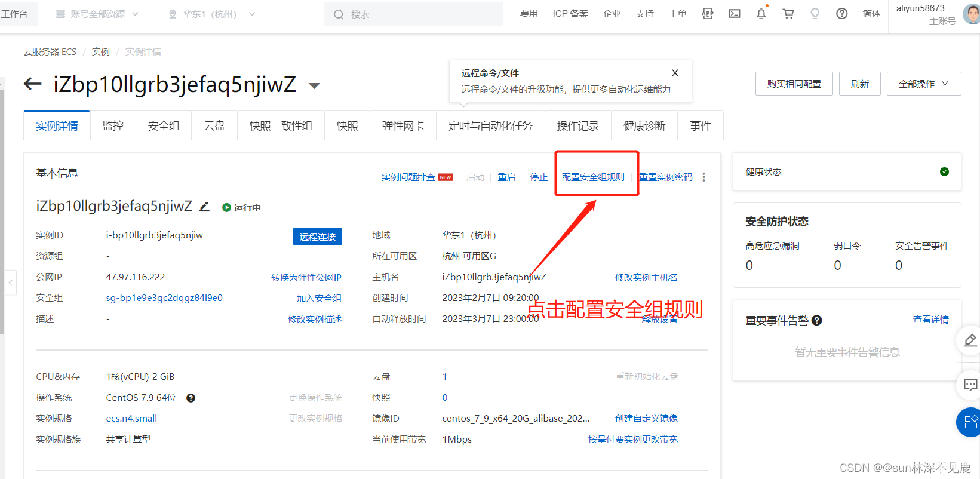Open 账号全部资源 dropdown
Viewport: 980px width, 479px height.
[97, 14]
